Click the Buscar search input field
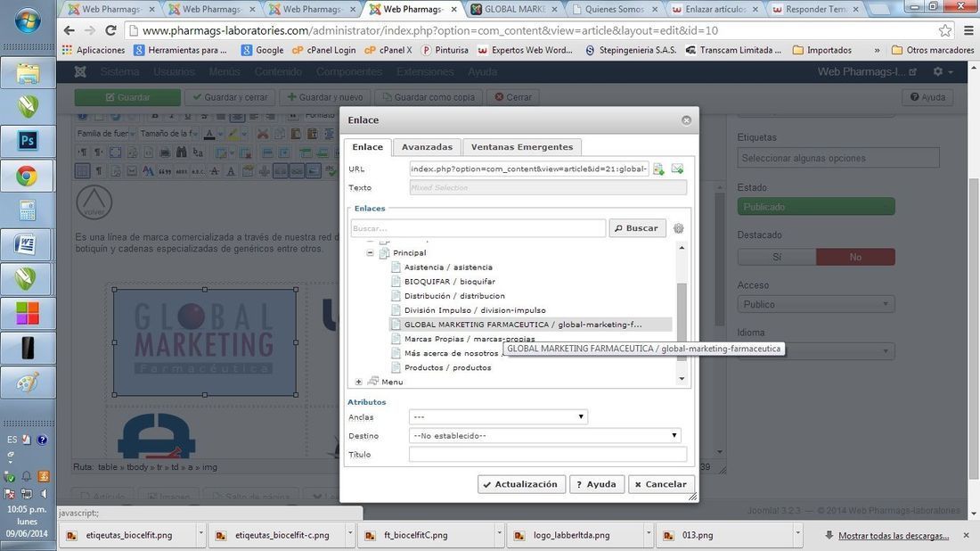The width and height of the screenshot is (980, 551). point(478,228)
